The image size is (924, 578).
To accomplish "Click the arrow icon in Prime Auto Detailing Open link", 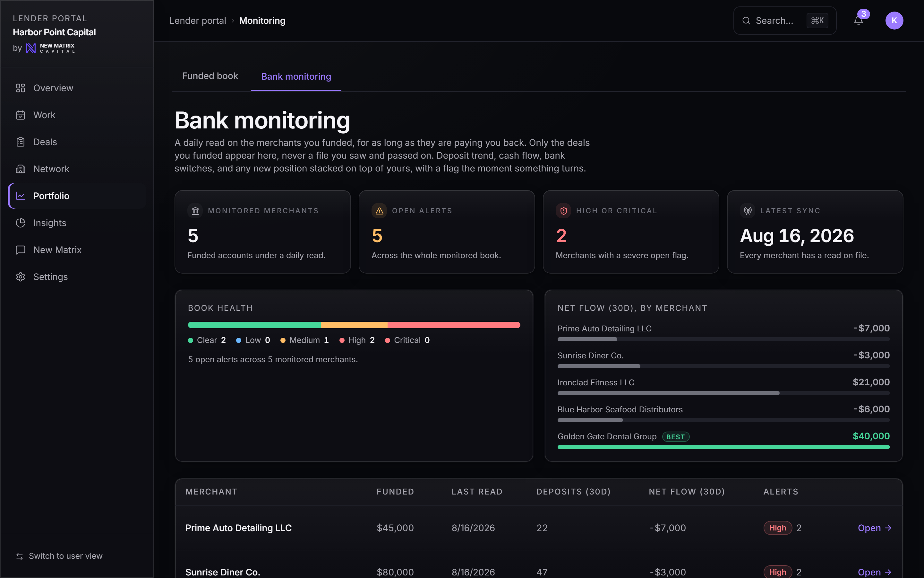I will point(888,528).
